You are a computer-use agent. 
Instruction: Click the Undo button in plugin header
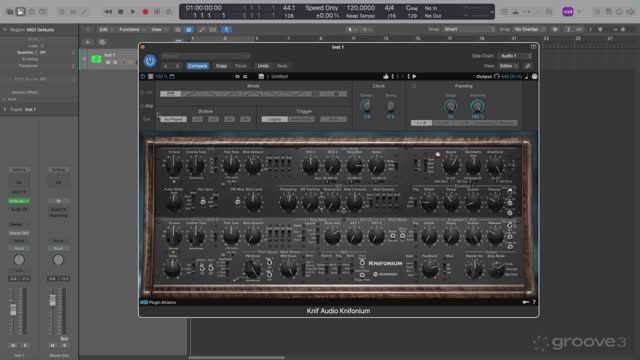[x=263, y=66]
